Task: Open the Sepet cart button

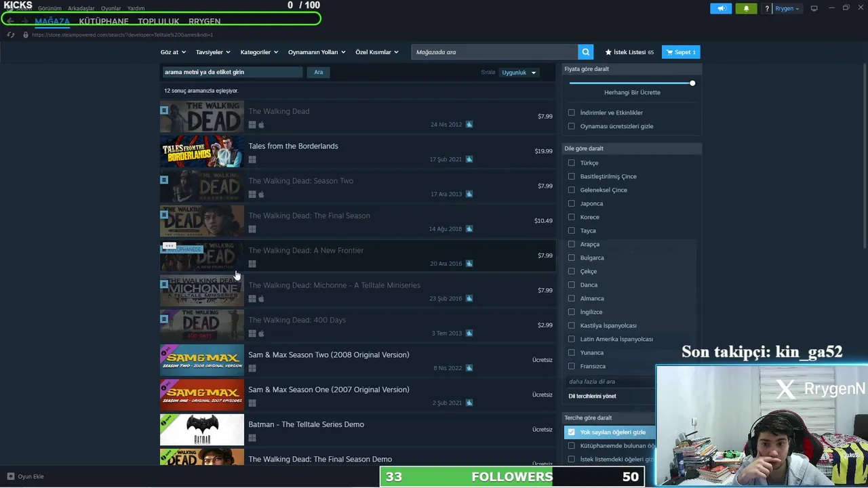Action: [681, 52]
